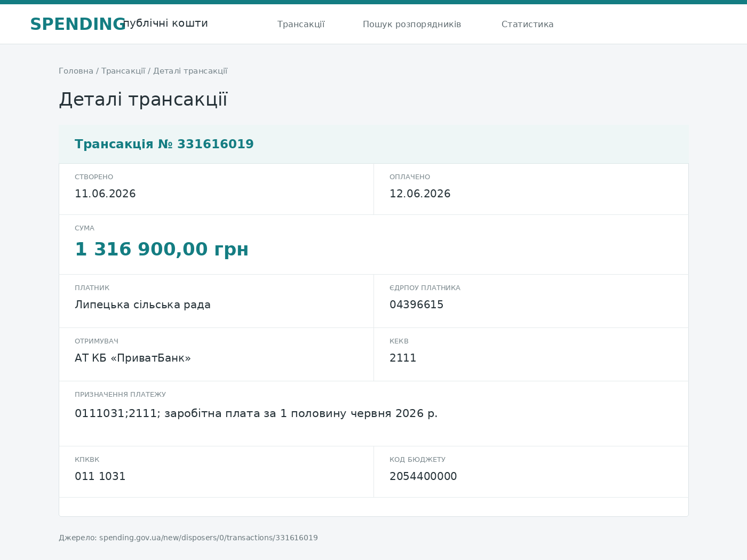Image resolution: width=747 pixels, height=560 pixels.
Task: Click the ОТРИМУВАЧ field label
Action: point(97,341)
